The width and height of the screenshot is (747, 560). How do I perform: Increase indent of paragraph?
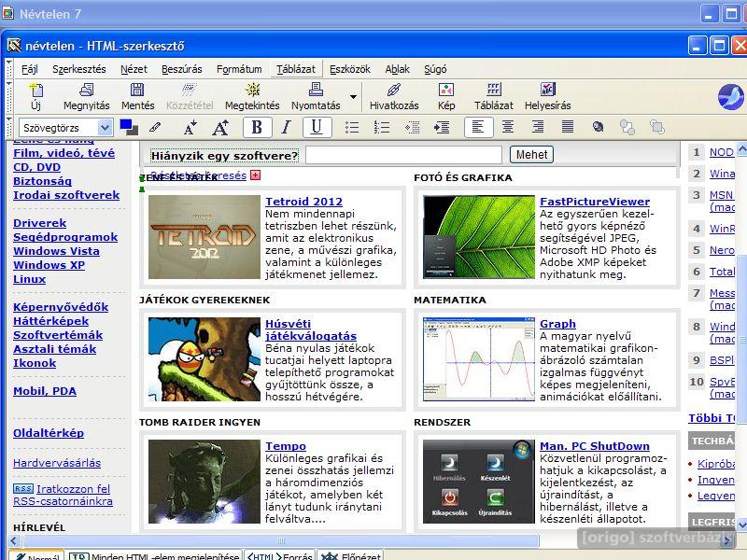point(442,127)
